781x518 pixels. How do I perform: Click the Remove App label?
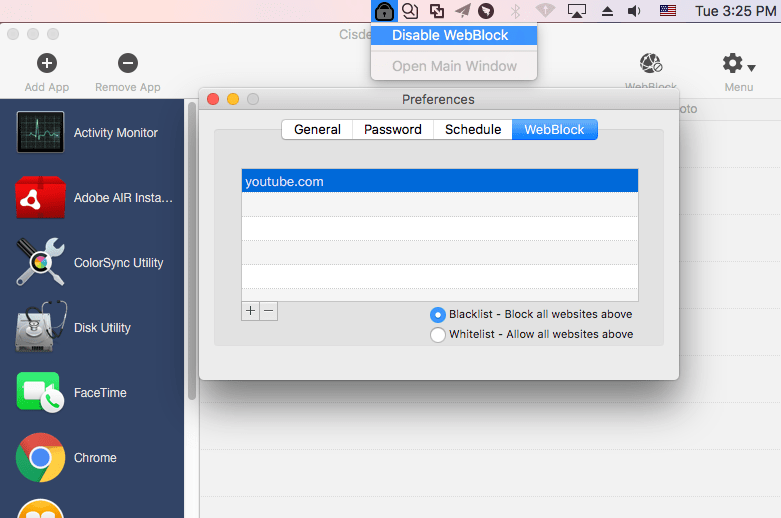(x=128, y=87)
